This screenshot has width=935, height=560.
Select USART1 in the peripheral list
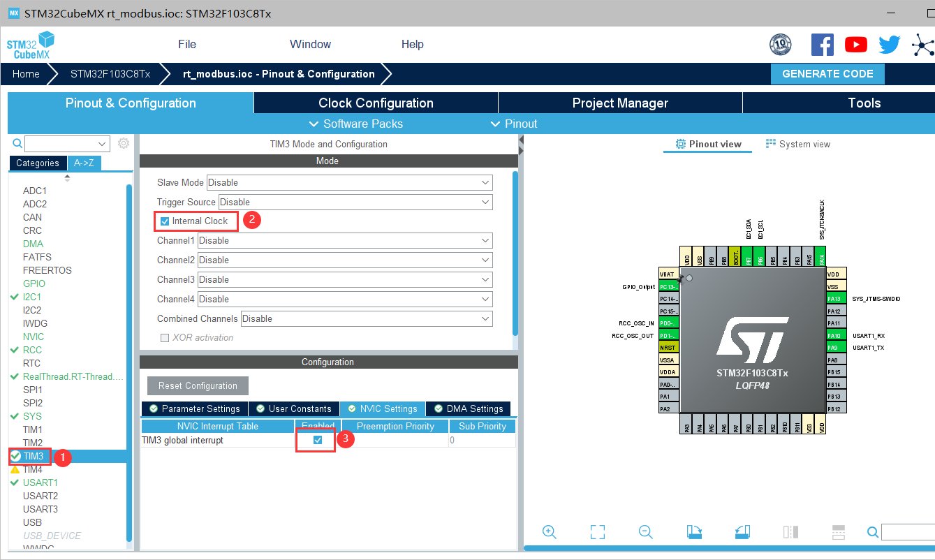coord(41,482)
